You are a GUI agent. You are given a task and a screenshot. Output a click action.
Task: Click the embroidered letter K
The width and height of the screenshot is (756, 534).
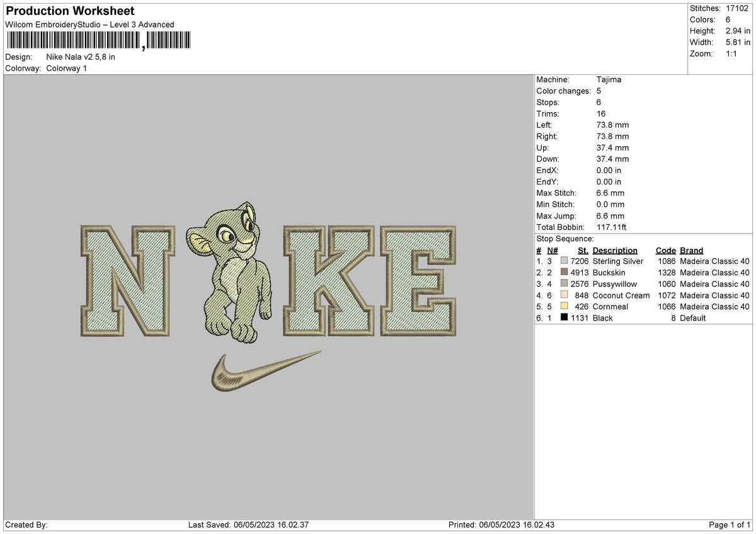(329, 281)
